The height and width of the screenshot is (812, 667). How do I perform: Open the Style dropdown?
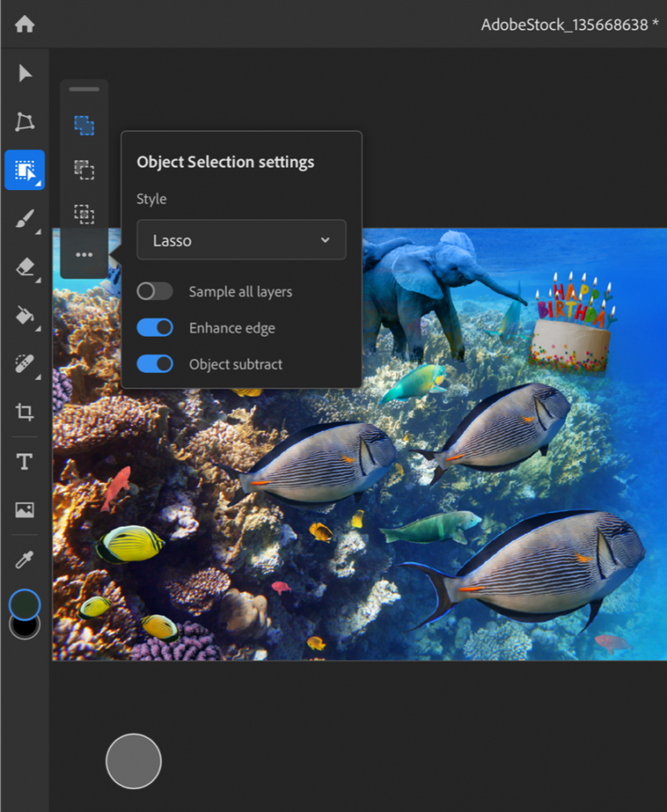point(241,240)
